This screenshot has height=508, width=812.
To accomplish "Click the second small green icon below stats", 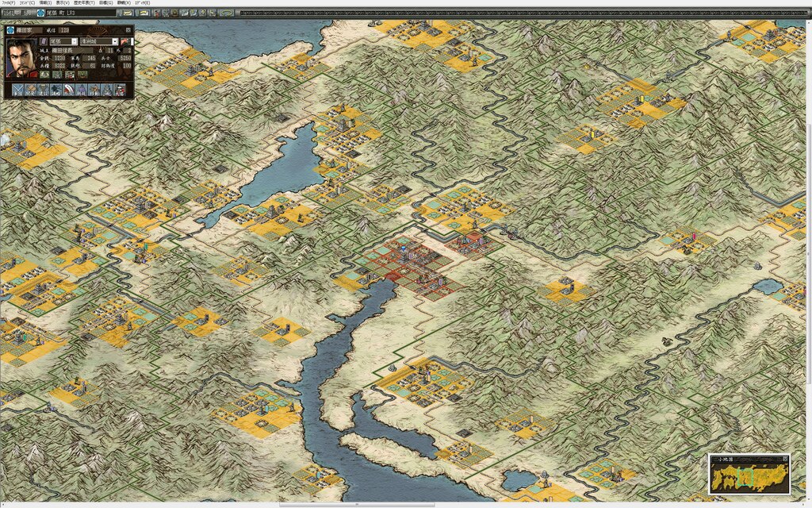I will pyautogui.click(x=57, y=75).
